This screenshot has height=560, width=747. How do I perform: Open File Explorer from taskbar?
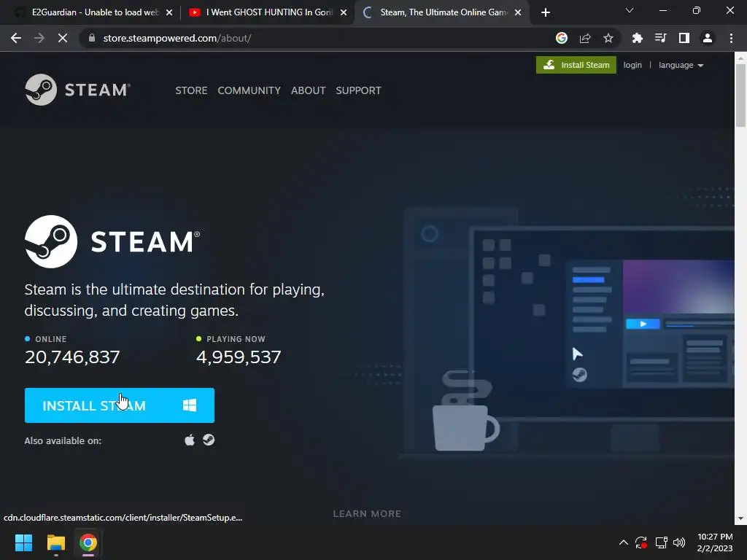pyautogui.click(x=55, y=542)
